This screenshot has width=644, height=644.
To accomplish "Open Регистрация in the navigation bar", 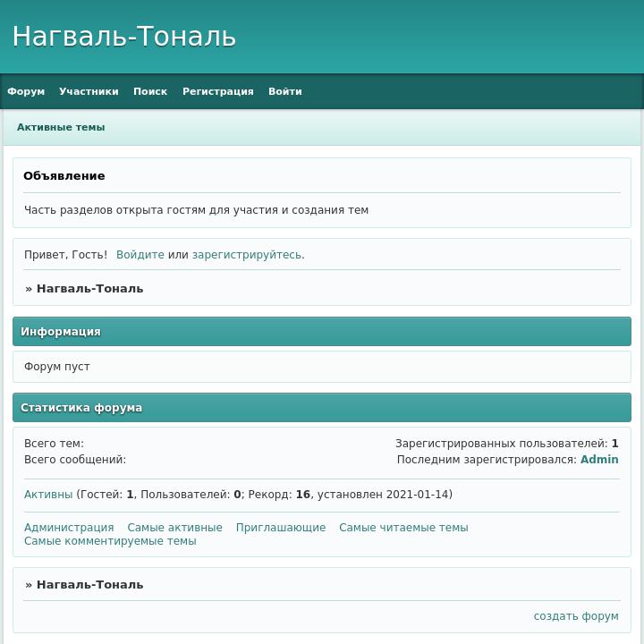I will pyautogui.click(x=218, y=91).
